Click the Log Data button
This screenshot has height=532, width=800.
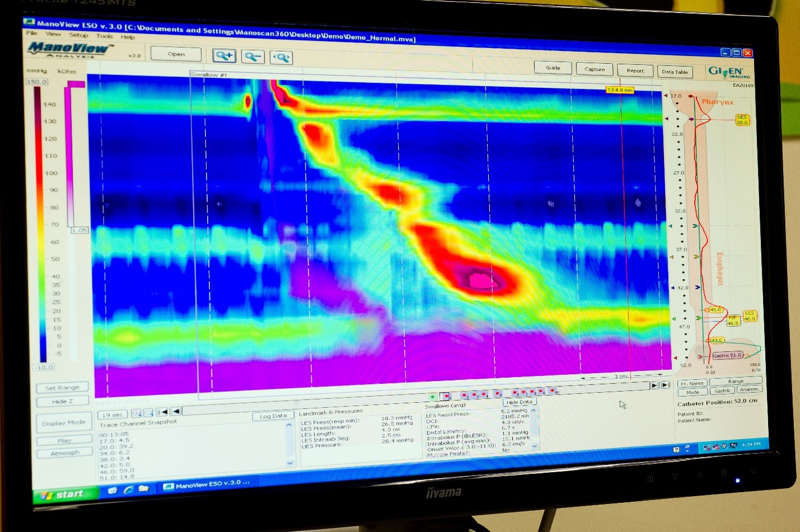point(273,416)
